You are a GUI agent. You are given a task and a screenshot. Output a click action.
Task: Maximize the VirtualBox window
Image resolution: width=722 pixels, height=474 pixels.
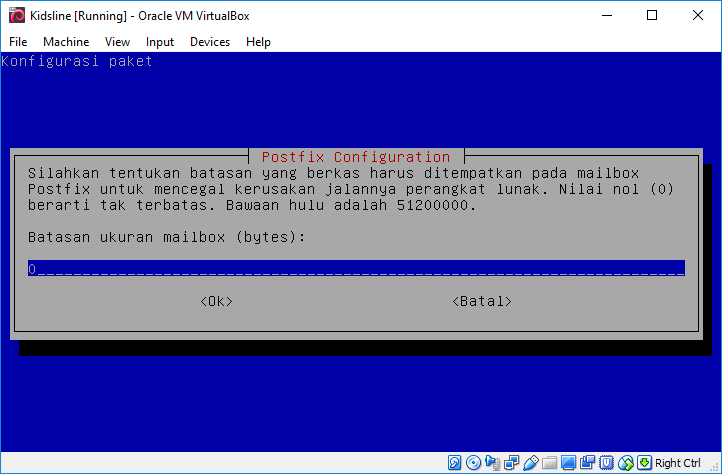(x=652, y=15)
